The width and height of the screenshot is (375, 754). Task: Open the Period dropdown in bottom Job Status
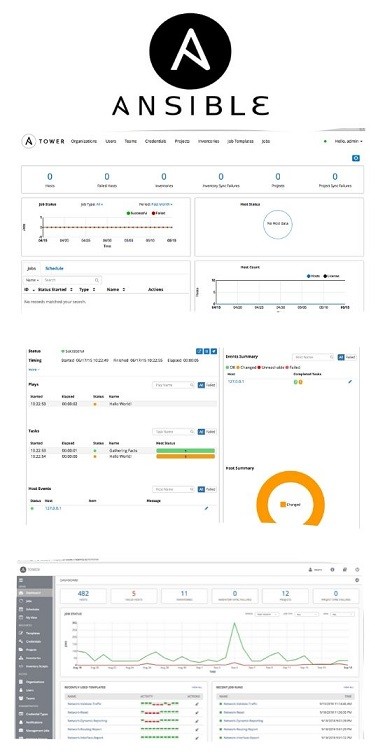(266, 614)
